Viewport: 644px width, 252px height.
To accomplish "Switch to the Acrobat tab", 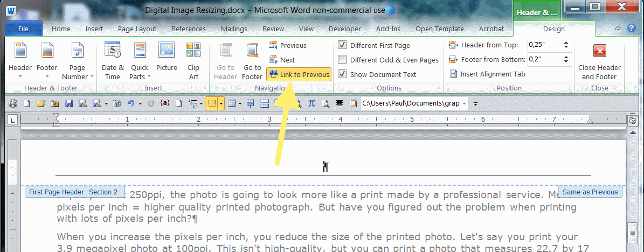I will (x=491, y=29).
